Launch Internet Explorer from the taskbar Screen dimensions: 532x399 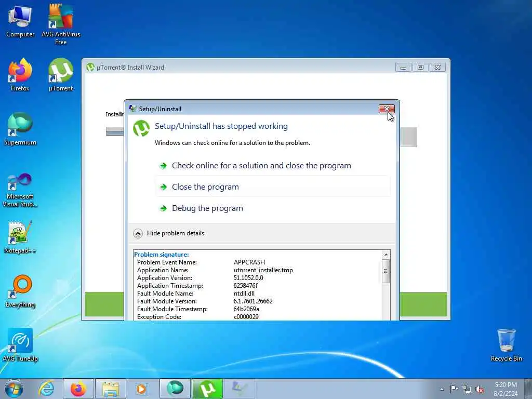pyautogui.click(x=46, y=389)
